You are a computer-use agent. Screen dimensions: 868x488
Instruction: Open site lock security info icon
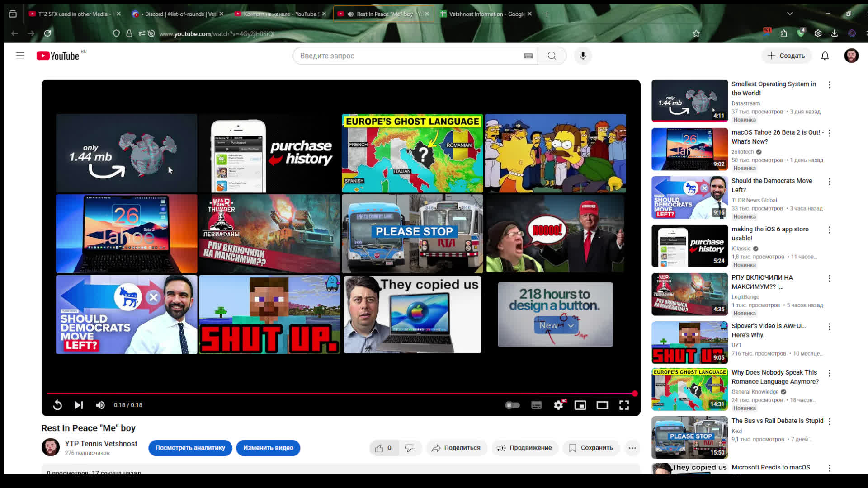click(x=129, y=33)
